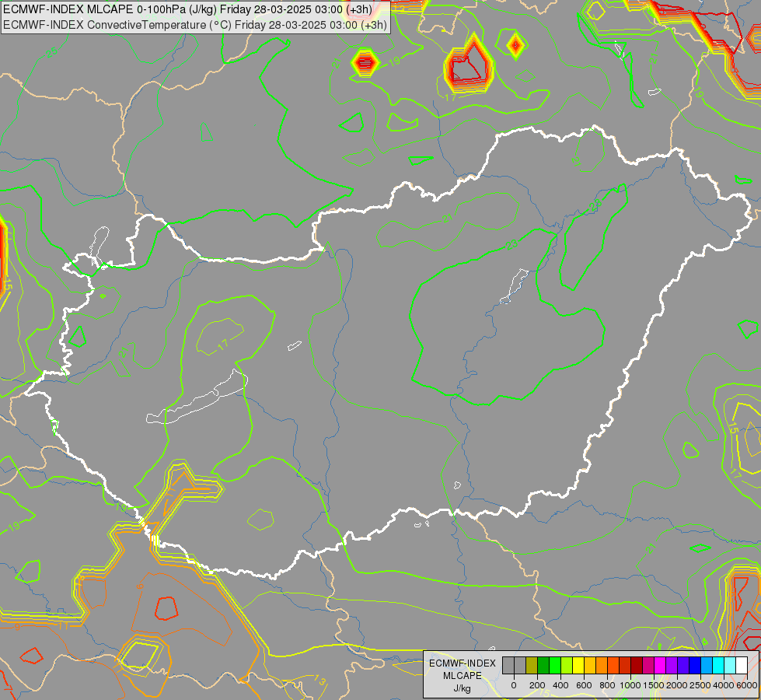761x700 pixels.
Task: Click the 1000 tick label on the legend
Action: tap(630, 685)
